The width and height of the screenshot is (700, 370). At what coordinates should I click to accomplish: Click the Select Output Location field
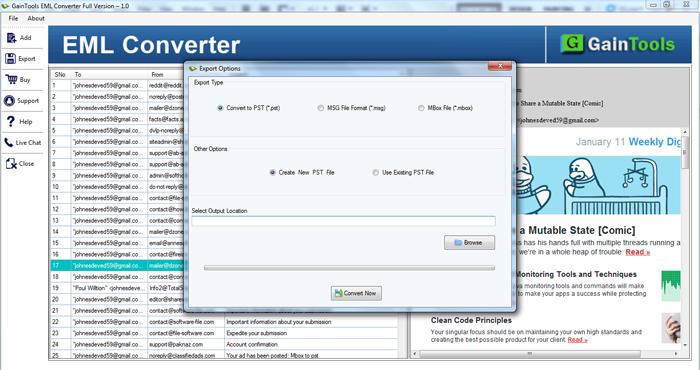[343, 221]
